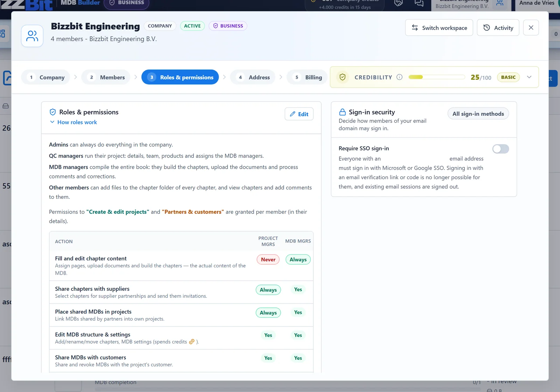Click the credibility progress bar
The image size is (560, 392).
436,77
